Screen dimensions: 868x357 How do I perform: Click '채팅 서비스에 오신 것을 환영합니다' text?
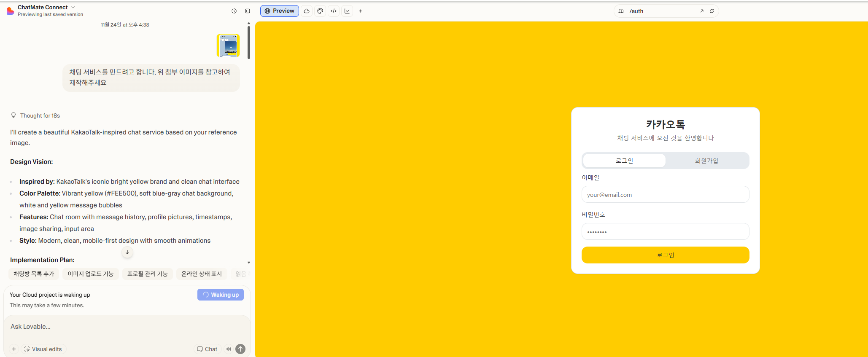666,138
